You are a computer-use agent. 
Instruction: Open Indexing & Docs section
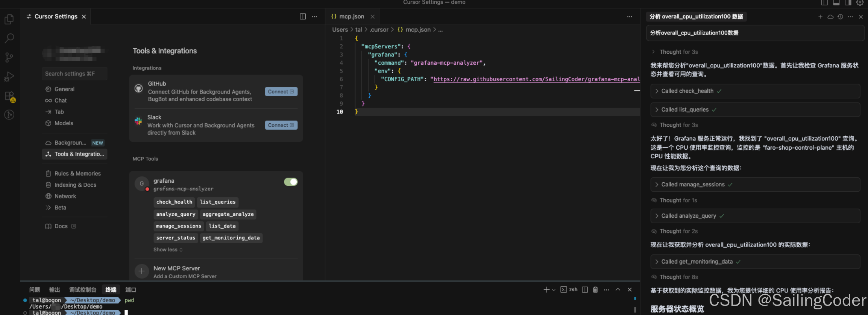point(74,185)
